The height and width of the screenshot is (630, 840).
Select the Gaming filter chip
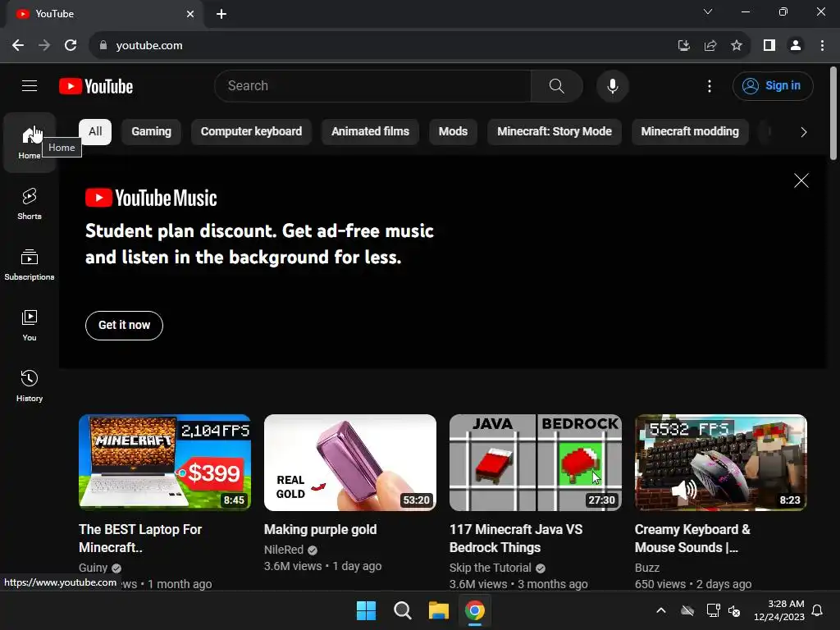point(151,132)
